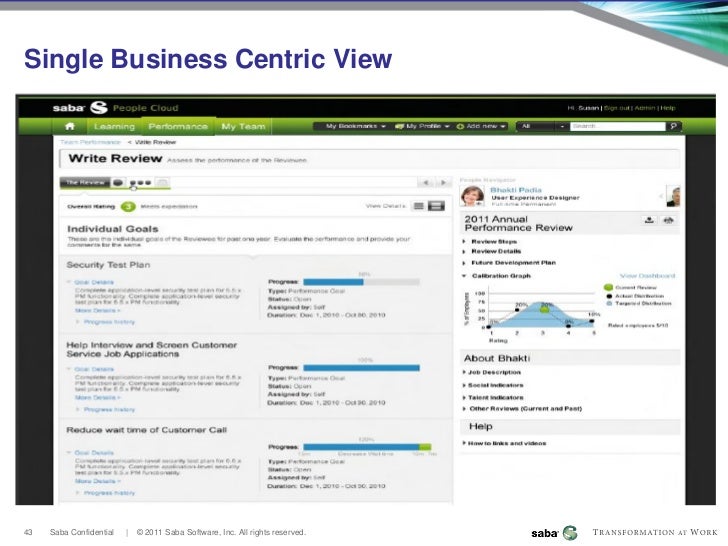Screen dimensions: 728x546
Task: Expand How to links and videos
Action: [505, 443]
